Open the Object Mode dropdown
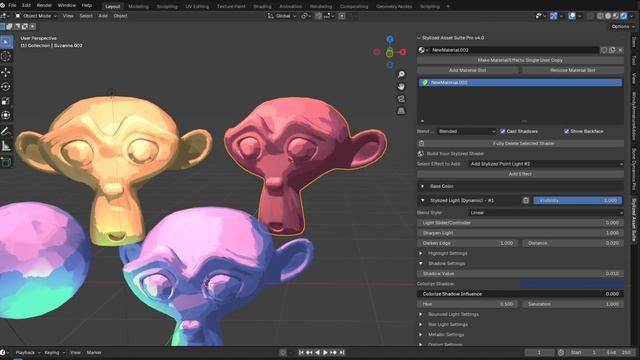Screen dimensions: 640x360 coord(36,16)
